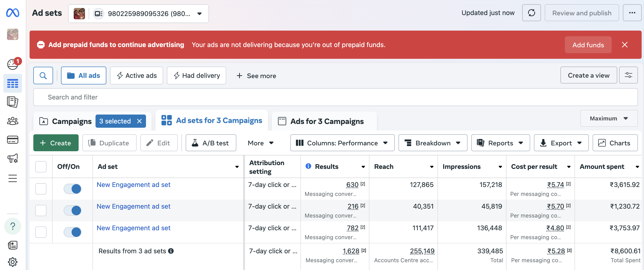Check the select-all checkbox in table header
The height and width of the screenshot is (270, 644).
pos(41,167)
